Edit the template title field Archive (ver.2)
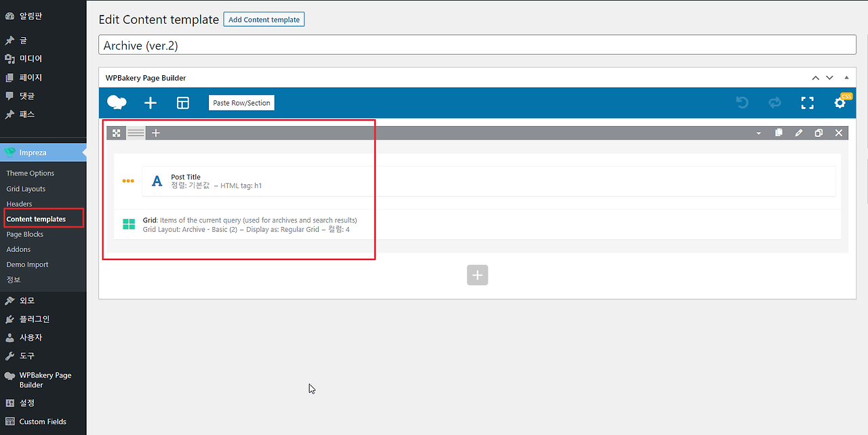Image resolution: width=868 pixels, height=435 pixels. click(x=477, y=45)
